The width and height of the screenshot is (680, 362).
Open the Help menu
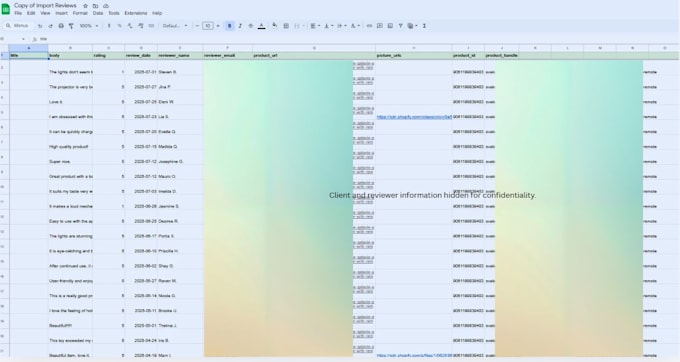[x=157, y=13]
